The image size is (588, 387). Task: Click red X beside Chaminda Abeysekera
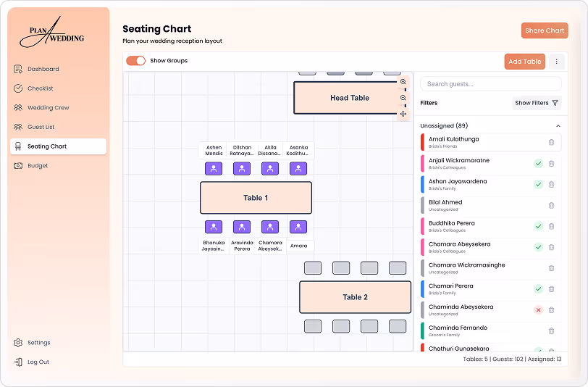[538, 310]
